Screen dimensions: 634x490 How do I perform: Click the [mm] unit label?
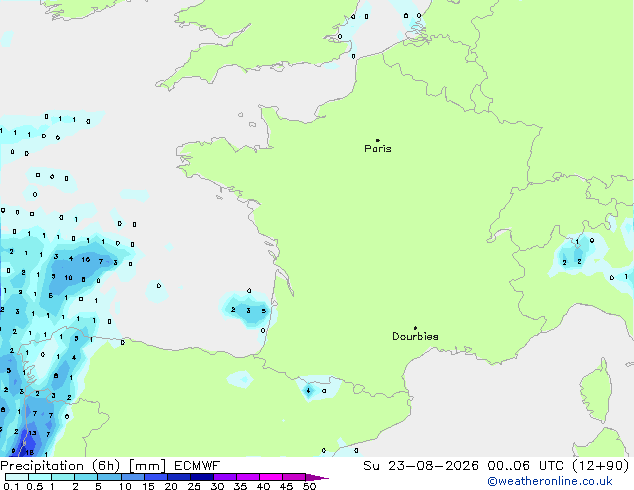147,466
